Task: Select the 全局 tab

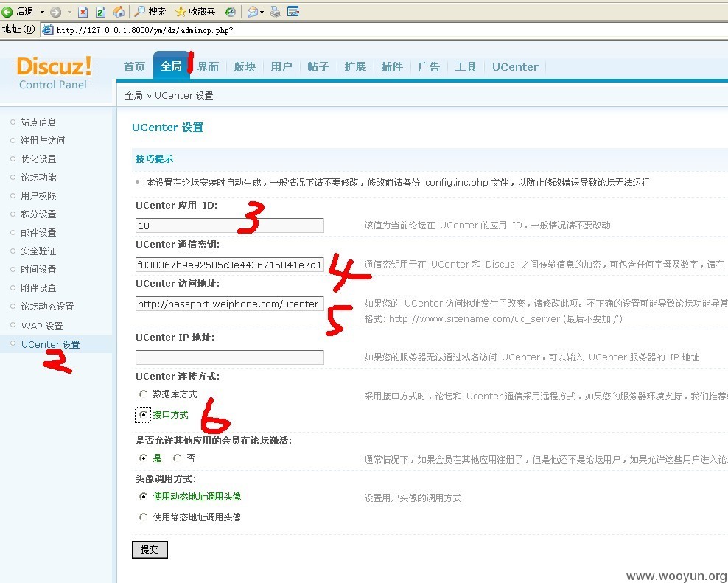Action: click(x=171, y=66)
